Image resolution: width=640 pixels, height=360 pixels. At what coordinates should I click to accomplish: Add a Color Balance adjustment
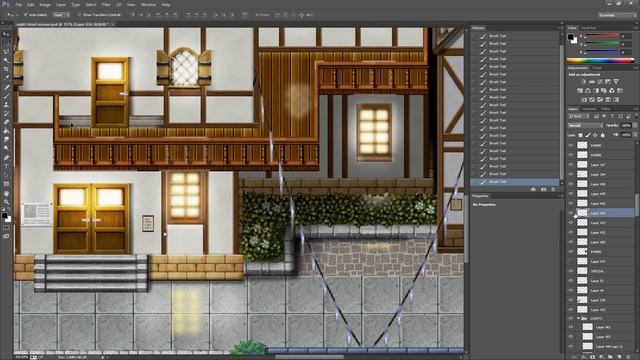coord(588,91)
